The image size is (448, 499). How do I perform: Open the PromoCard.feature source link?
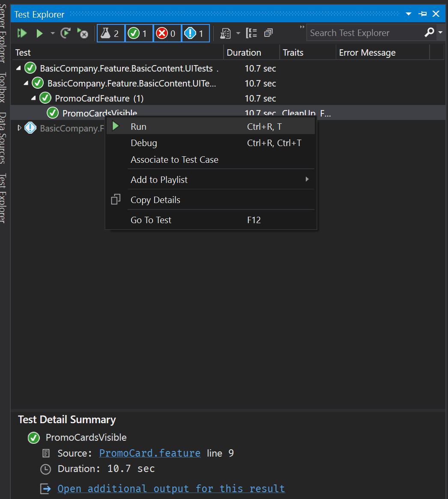click(x=149, y=453)
